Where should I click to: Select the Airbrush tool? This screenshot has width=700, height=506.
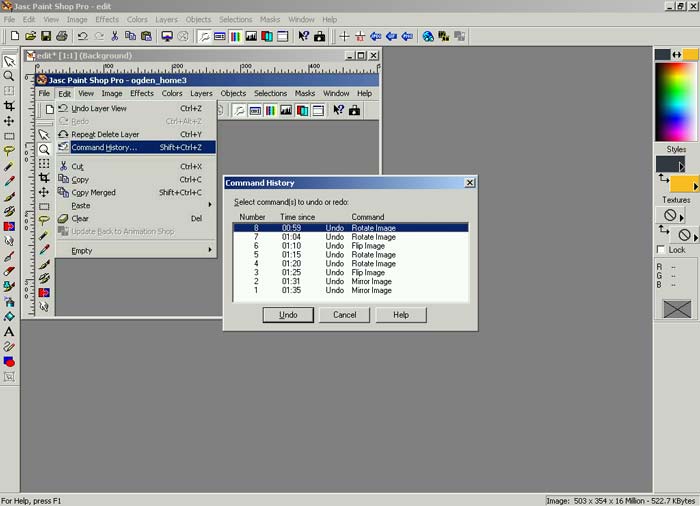point(9,302)
